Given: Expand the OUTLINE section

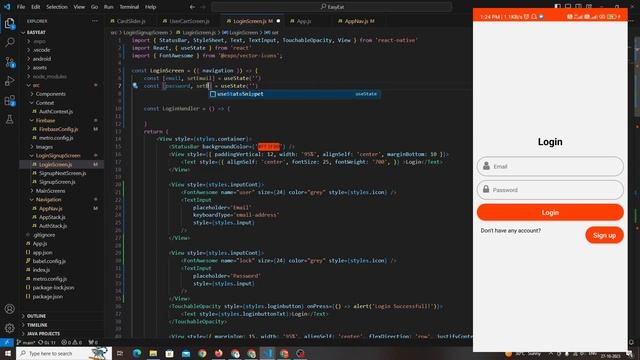Looking at the screenshot, I should (x=35, y=316).
